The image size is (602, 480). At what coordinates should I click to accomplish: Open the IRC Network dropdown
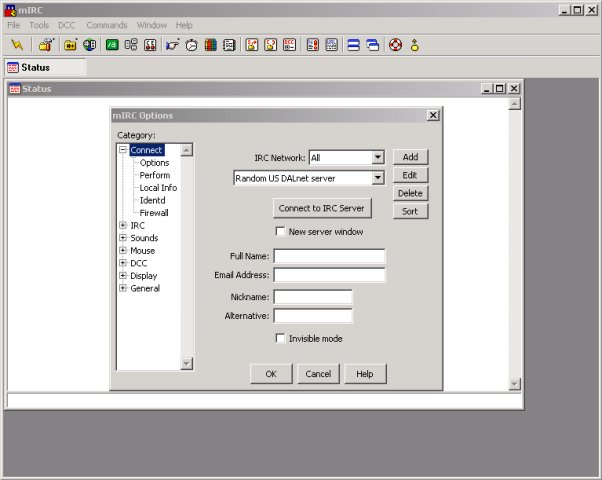click(x=377, y=157)
